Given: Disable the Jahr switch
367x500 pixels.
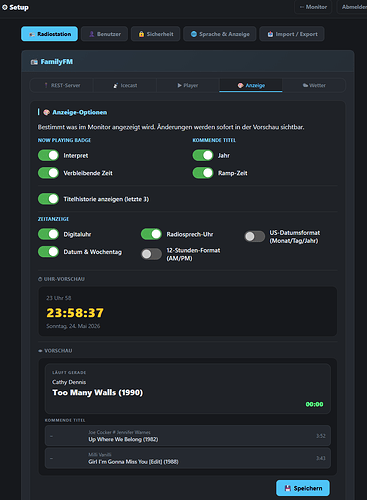Looking at the screenshot, I should coord(203,155).
